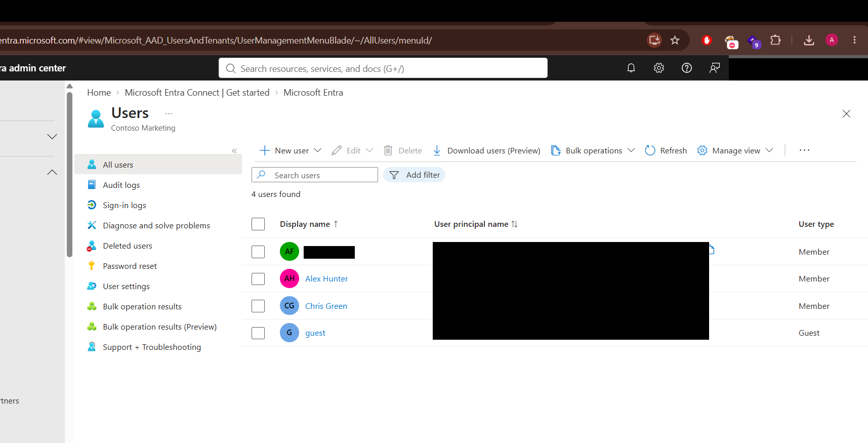Tick the checkbox for Chris Green
868x443 pixels.
(x=258, y=306)
